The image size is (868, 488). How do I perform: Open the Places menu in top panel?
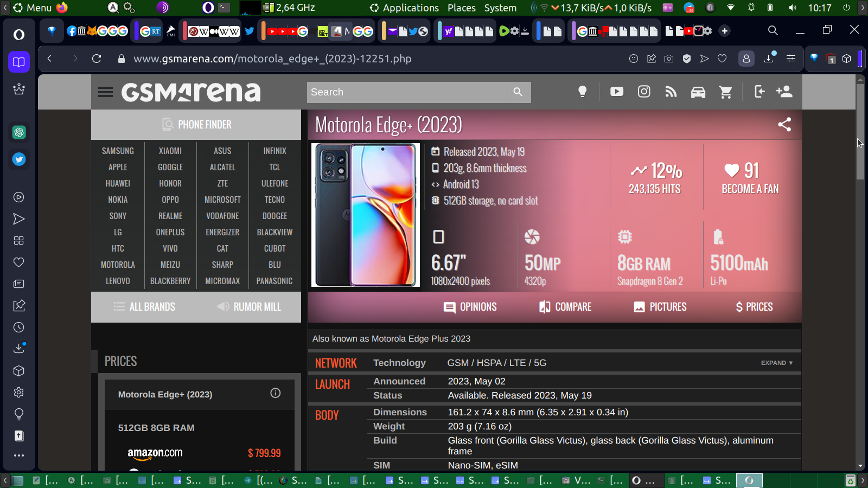[462, 8]
